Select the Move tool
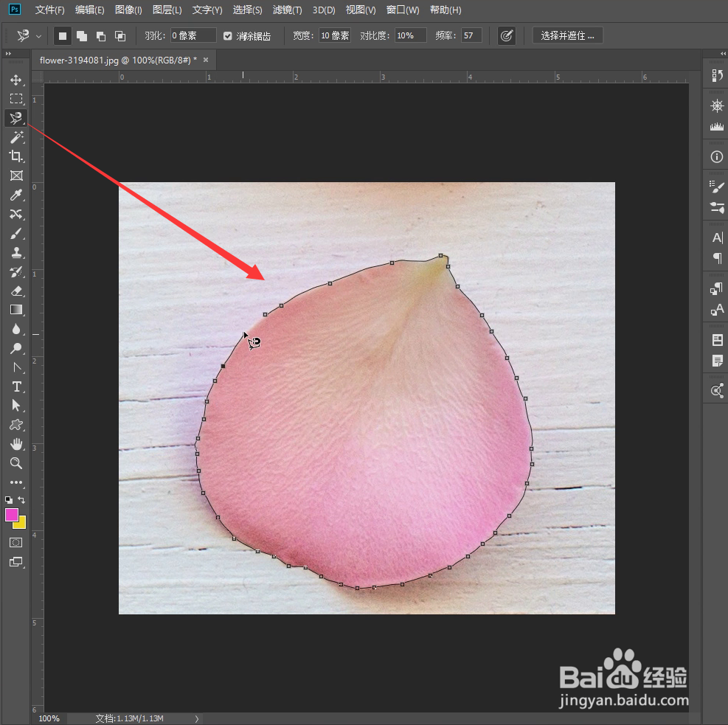 coord(15,80)
